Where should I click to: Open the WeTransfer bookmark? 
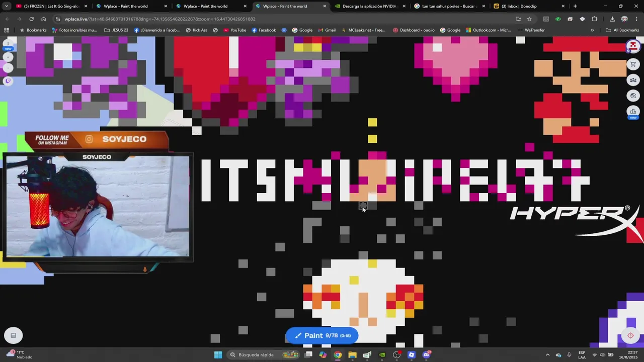(530, 30)
